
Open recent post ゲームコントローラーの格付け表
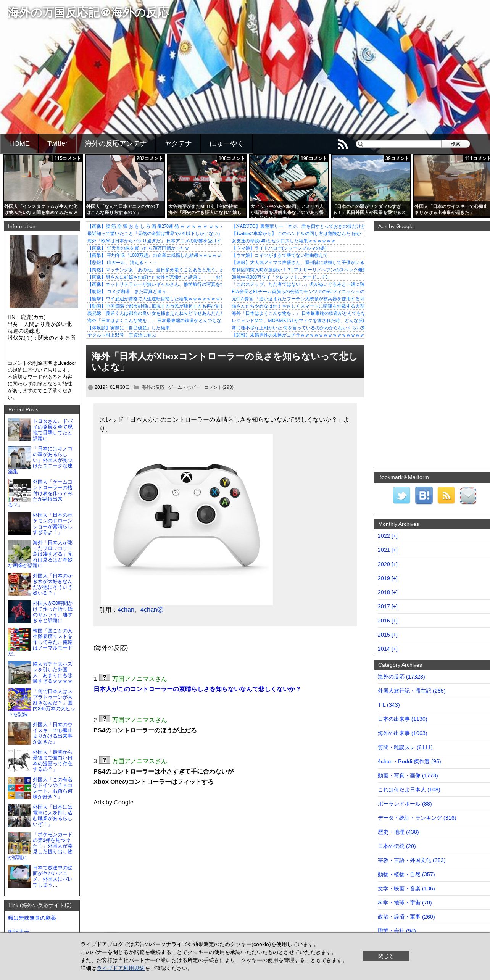point(52,490)
